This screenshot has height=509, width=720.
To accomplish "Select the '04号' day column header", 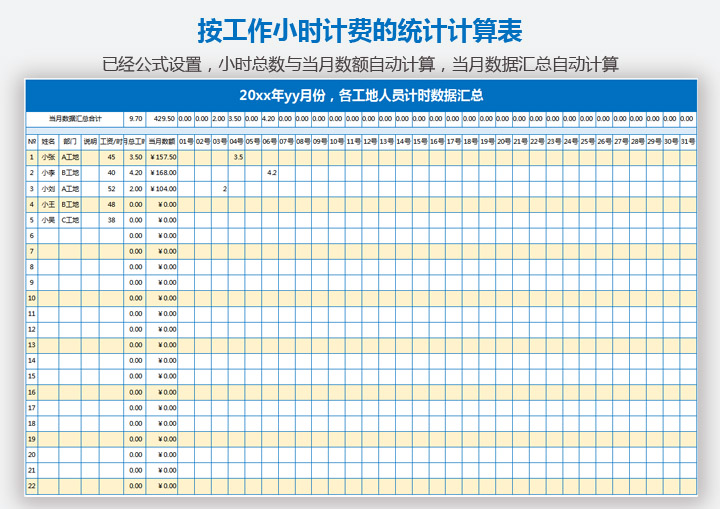I will pos(236,141).
